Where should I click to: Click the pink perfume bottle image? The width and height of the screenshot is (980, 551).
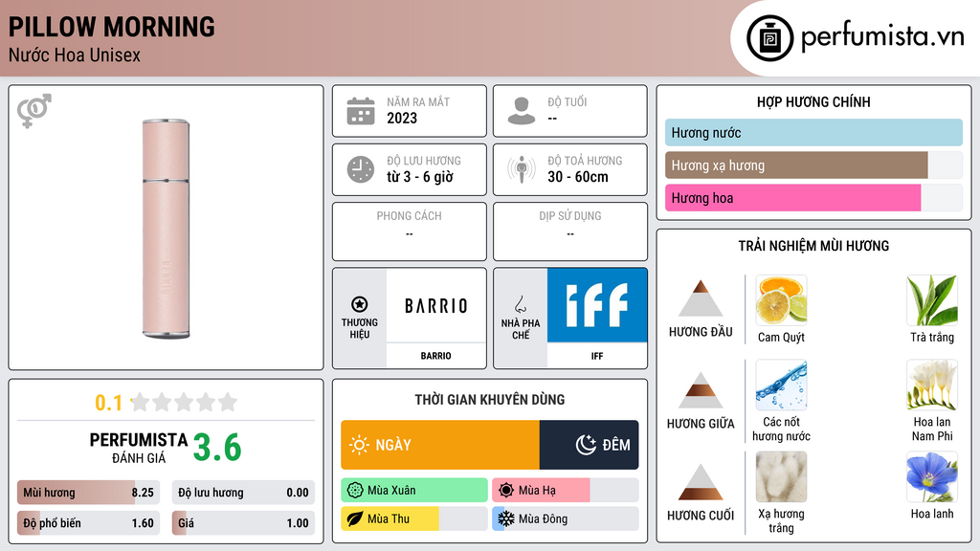click(x=166, y=229)
